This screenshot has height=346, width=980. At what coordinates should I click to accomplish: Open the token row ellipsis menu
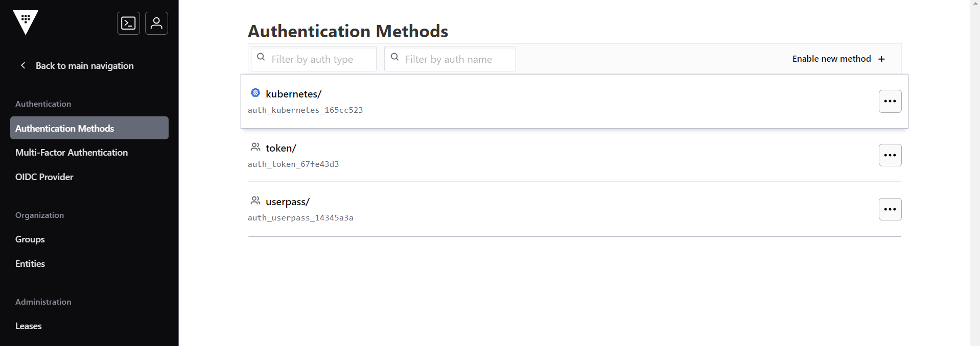(890, 155)
